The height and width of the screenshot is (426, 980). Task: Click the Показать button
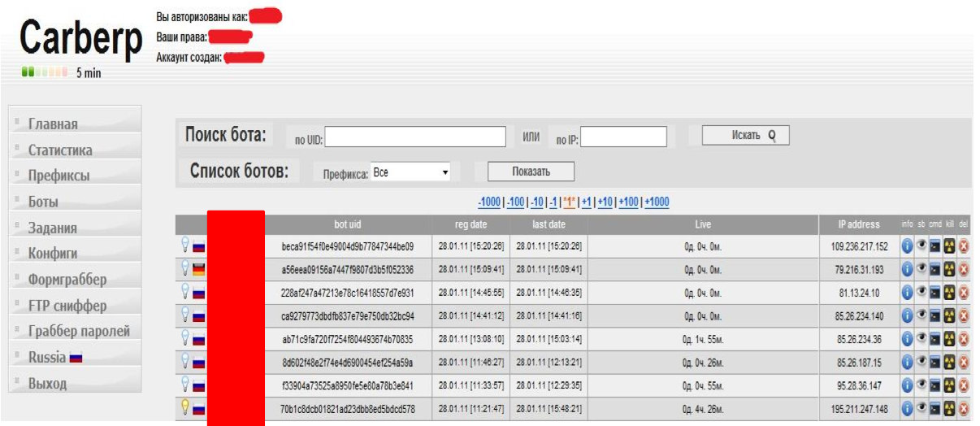[x=531, y=172]
